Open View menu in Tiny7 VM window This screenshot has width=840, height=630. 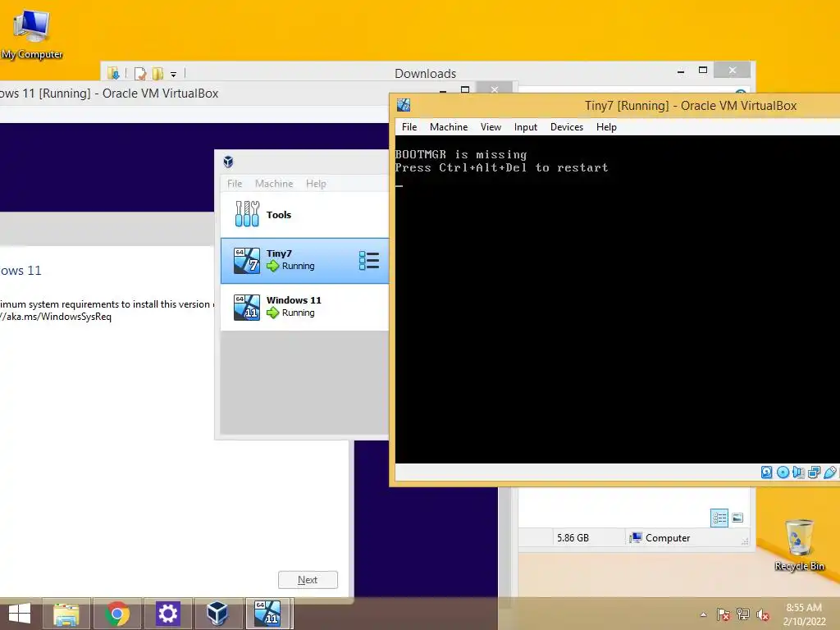point(491,127)
